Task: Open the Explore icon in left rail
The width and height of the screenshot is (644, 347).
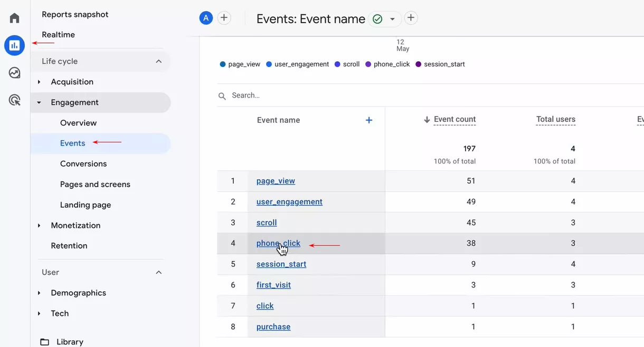Action: 14,73
